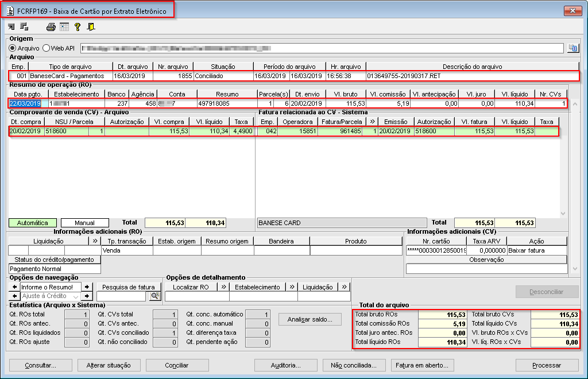The image size is (588, 379).
Task: Close the FCRFP169 window
Action: click(572, 11)
